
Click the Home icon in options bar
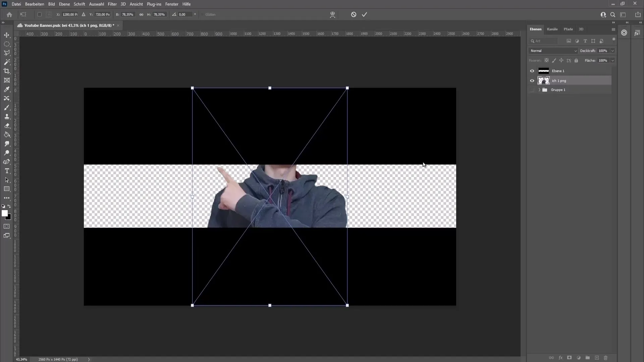[9, 14]
